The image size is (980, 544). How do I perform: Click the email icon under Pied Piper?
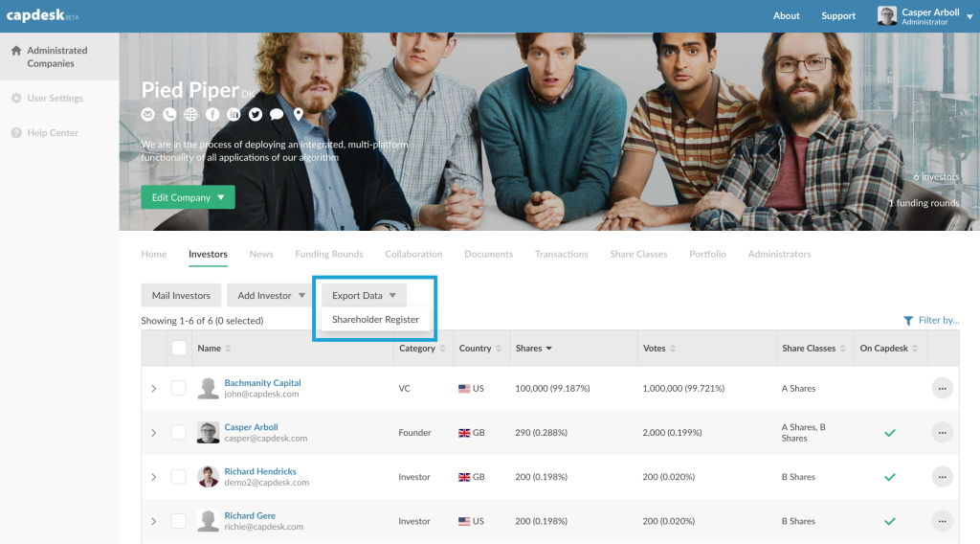(x=147, y=114)
